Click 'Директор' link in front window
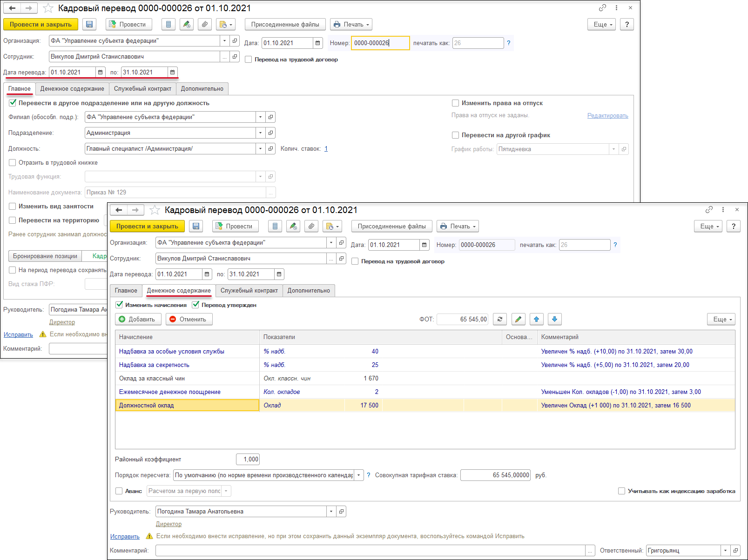Image resolution: width=748 pixels, height=560 pixels. tap(168, 524)
